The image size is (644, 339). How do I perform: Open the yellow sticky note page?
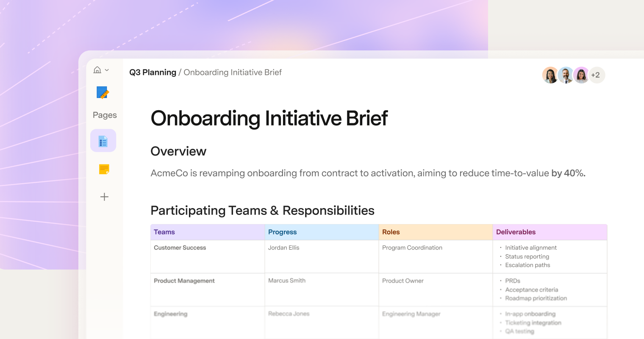104,169
